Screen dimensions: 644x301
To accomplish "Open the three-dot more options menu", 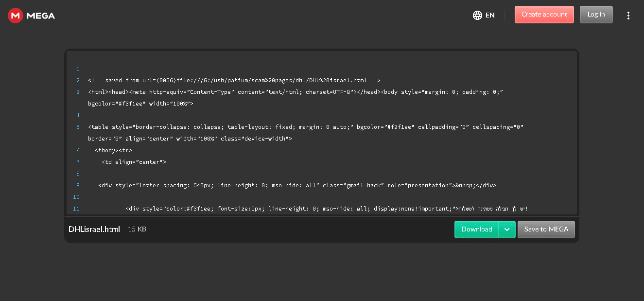I will (628, 16).
